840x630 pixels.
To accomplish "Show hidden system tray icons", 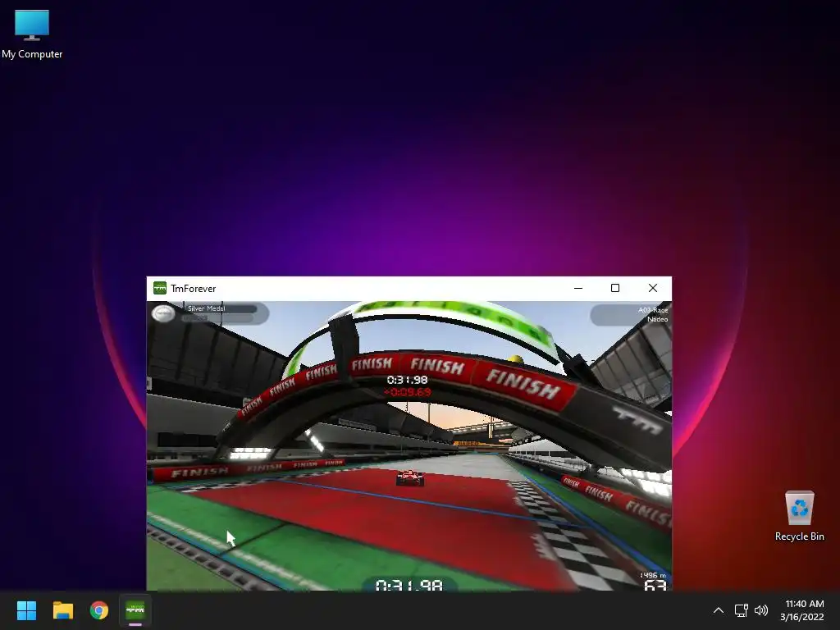I will [719, 610].
